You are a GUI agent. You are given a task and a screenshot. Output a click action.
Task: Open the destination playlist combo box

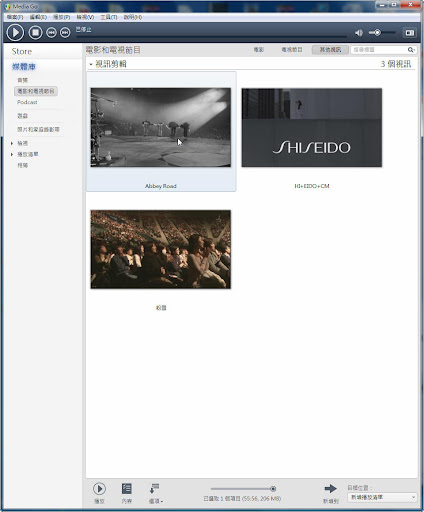click(382, 497)
